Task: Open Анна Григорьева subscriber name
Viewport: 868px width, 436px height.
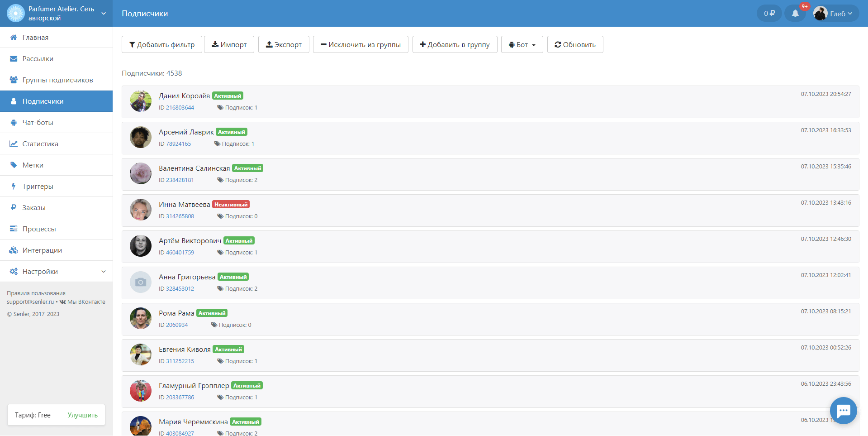Action: [187, 277]
